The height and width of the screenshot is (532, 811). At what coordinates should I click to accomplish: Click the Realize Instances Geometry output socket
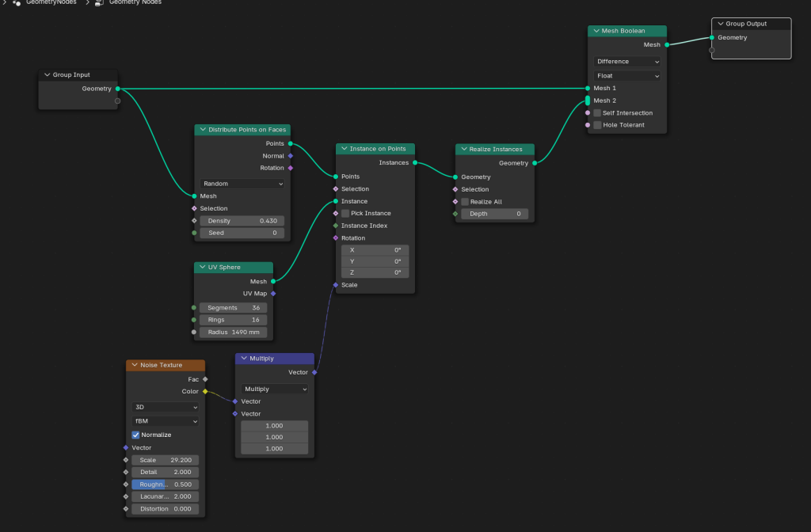[535, 163]
